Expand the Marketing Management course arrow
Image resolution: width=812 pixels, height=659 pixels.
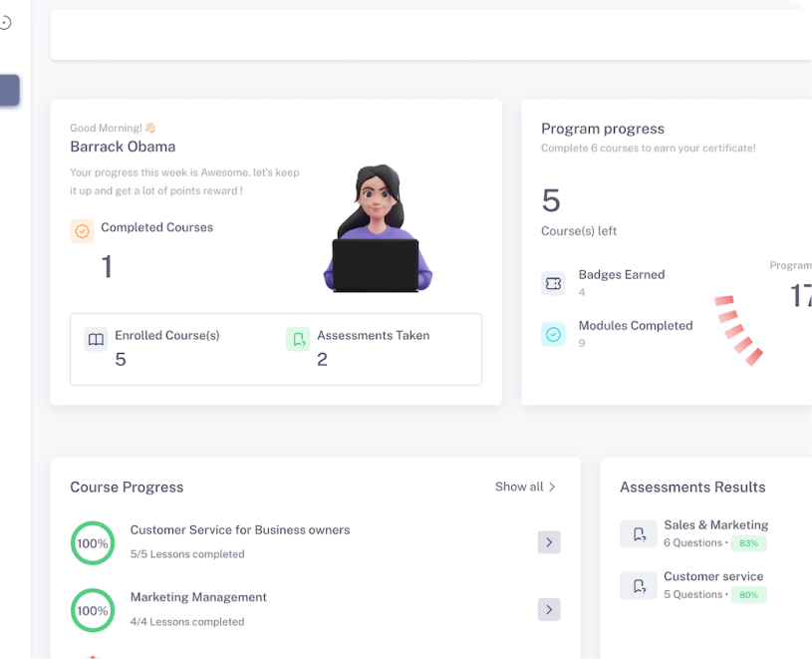coord(549,609)
